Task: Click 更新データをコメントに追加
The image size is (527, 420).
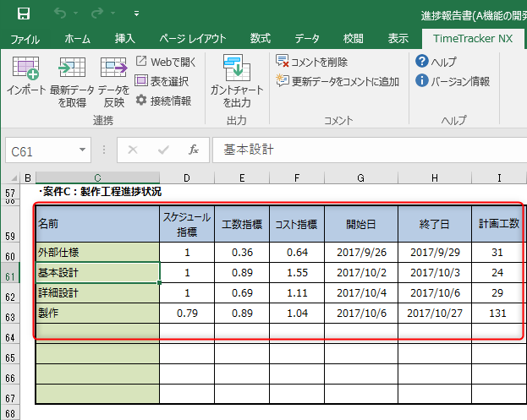Action: [x=338, y=81]
